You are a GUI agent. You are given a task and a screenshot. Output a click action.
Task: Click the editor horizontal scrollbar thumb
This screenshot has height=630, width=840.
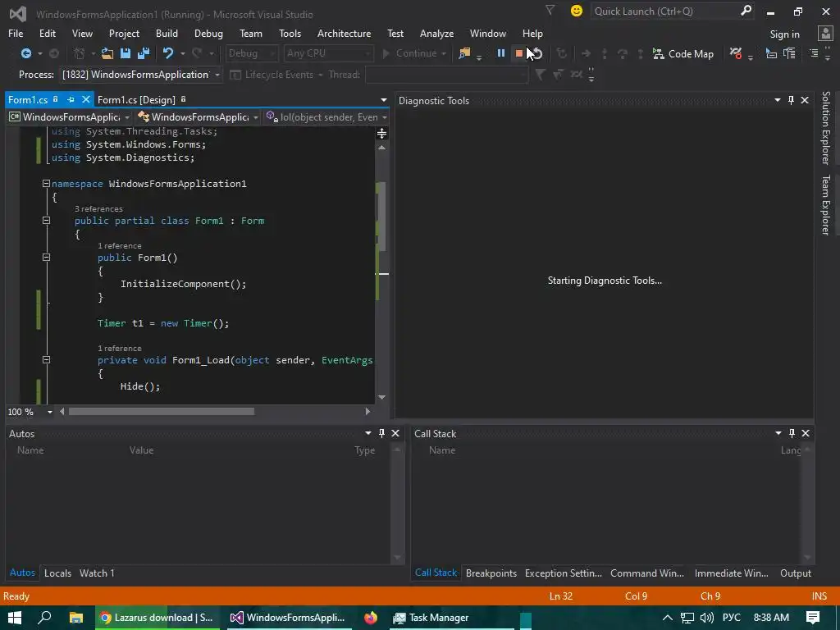pyautogui.click(x=162, y=412)
